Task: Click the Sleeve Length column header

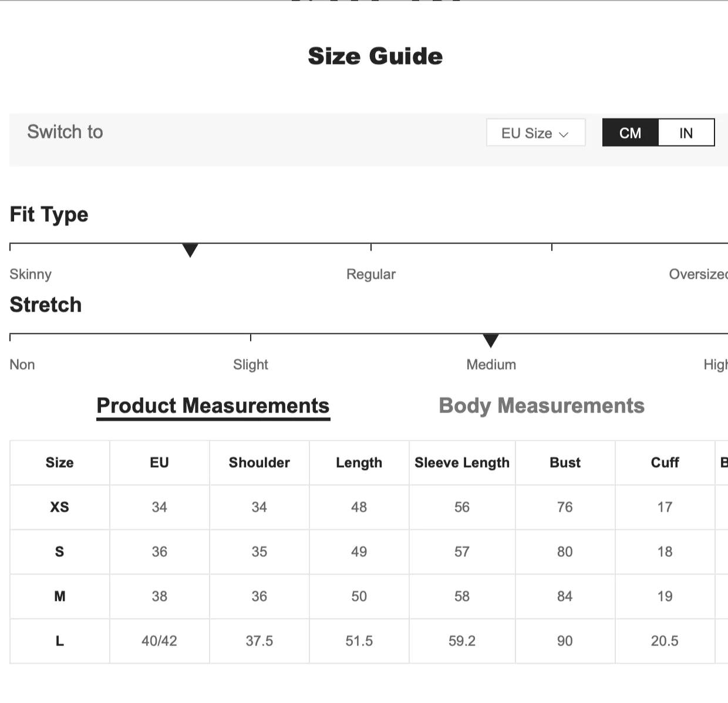Action: click(462, 462)
